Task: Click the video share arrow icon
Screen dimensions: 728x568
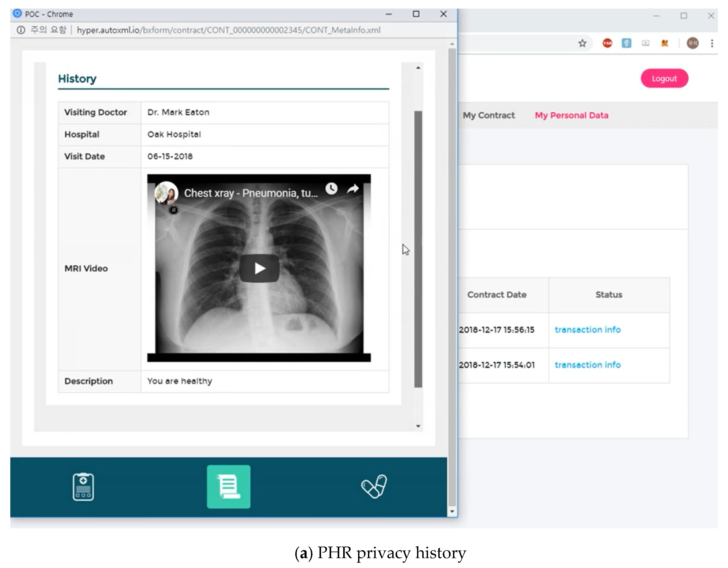Action: pos(353,189)
